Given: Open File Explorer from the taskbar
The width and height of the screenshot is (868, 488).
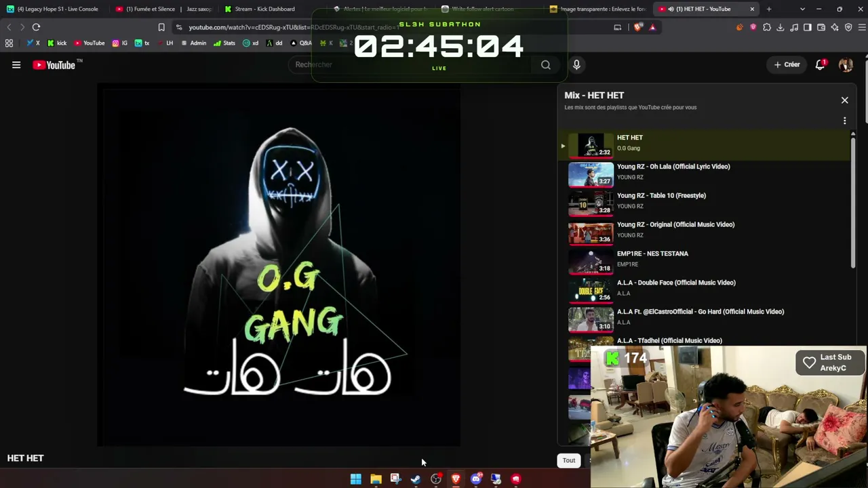Looking at the screenshot, I should pos(376,479).
